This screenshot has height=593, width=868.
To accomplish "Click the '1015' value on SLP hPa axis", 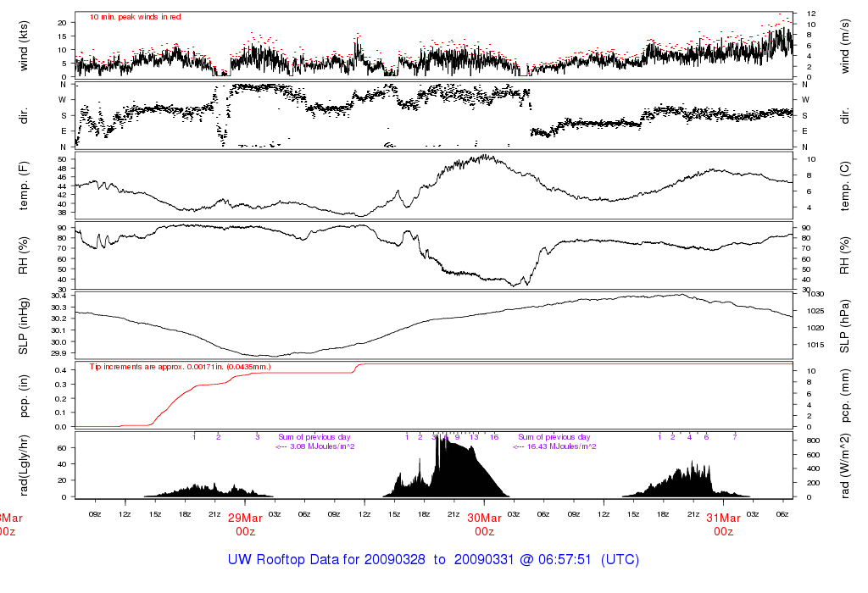I will pyautogui.click(x=815, y=345).
